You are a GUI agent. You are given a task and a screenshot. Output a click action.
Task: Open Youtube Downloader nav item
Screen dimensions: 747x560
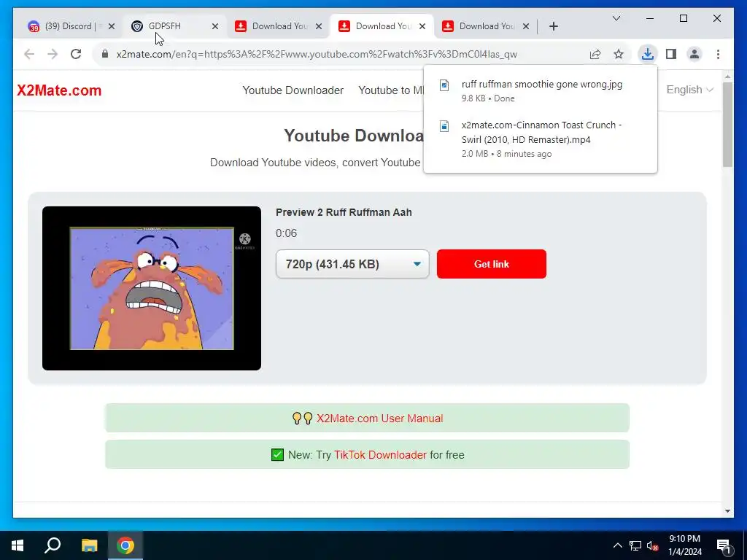293,90
